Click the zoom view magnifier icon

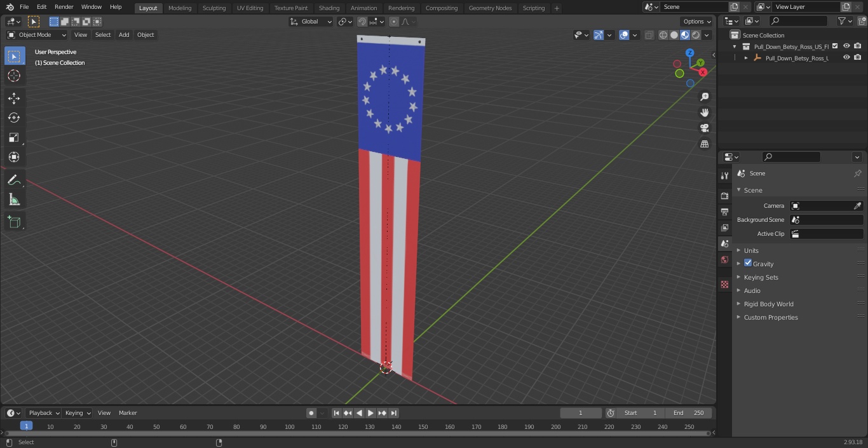click(x=704, y=97)
